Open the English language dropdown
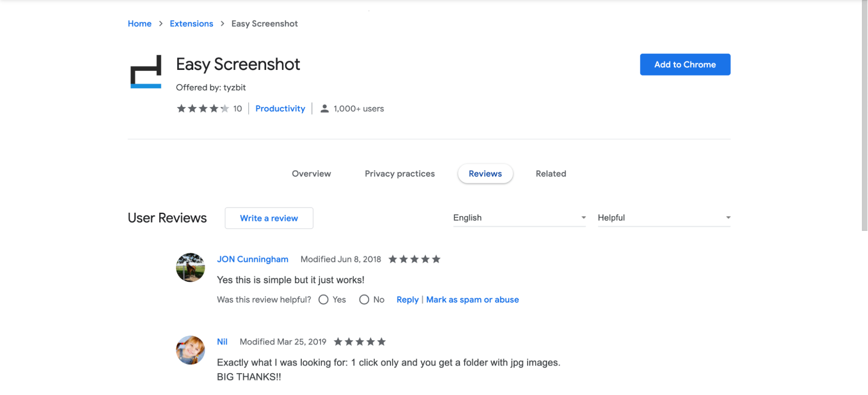Viewport: 868px width, 395px height. coord(519,217)
